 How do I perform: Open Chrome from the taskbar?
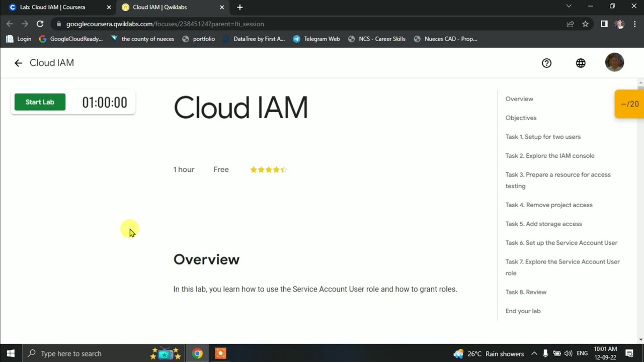coord(197,353)
